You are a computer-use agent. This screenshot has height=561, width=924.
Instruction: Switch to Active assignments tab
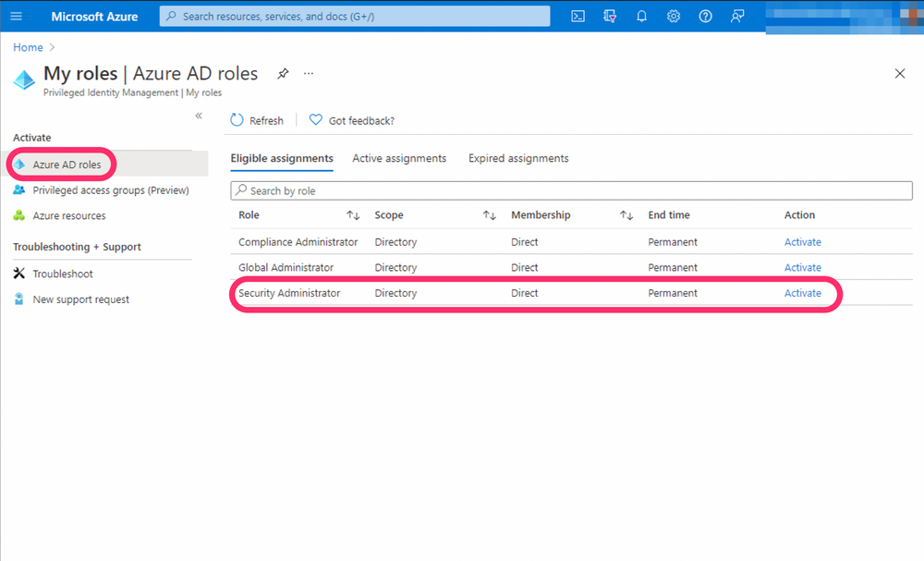coord(399,158)
